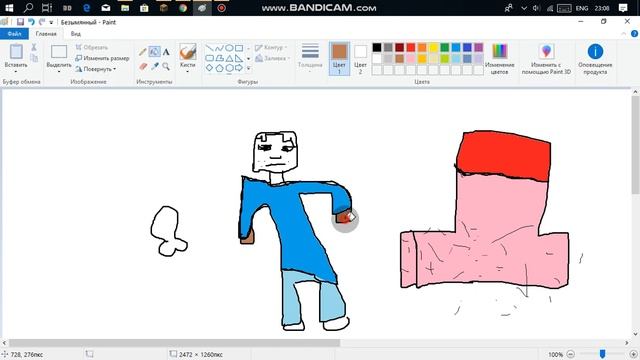Click the Copy icon in clipboard group
Image resolution: width=640 pixels, height=360 pixels.
34,58
